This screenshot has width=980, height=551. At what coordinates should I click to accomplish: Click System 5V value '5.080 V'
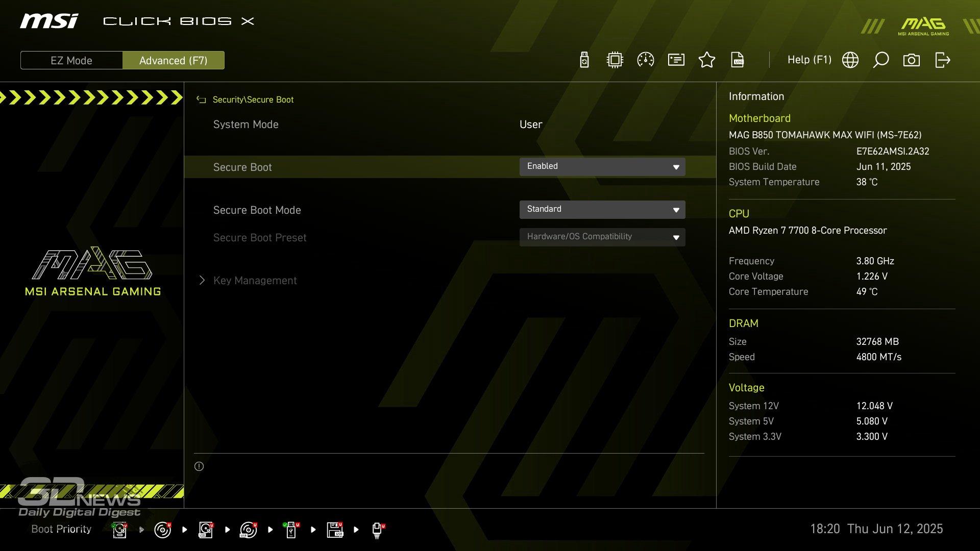click(872, 421)
